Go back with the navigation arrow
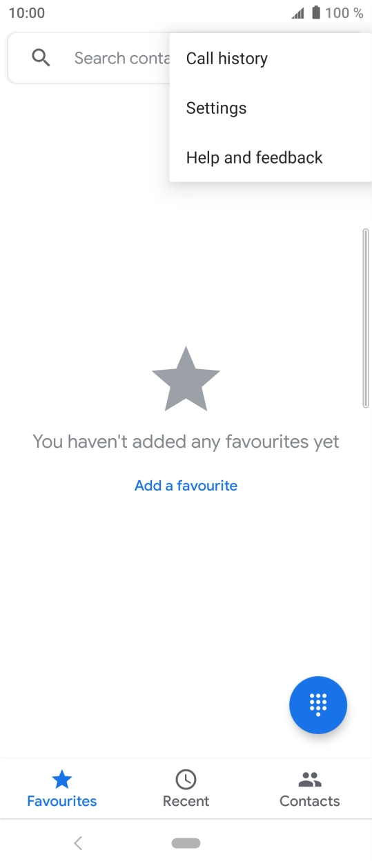 point(78,842)
